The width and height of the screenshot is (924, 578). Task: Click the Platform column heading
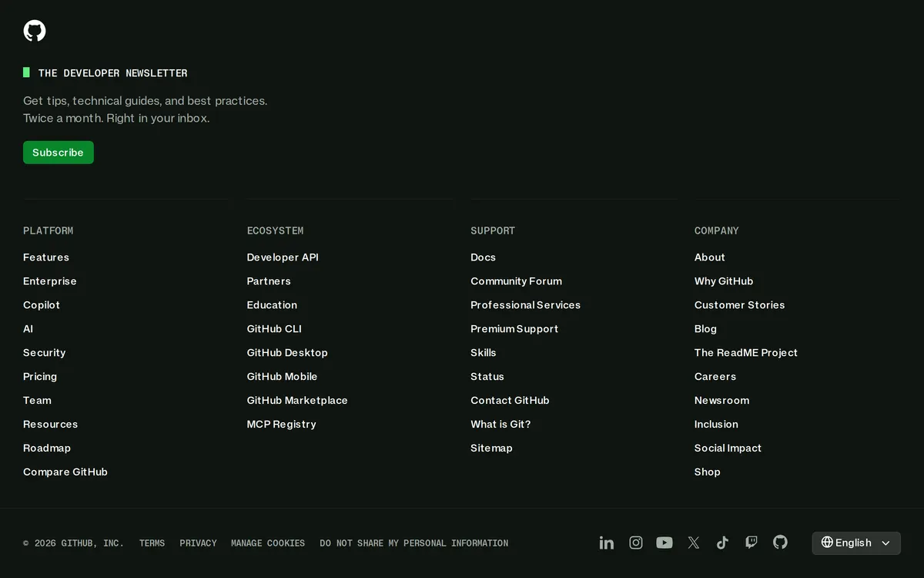tap(49, 231)
